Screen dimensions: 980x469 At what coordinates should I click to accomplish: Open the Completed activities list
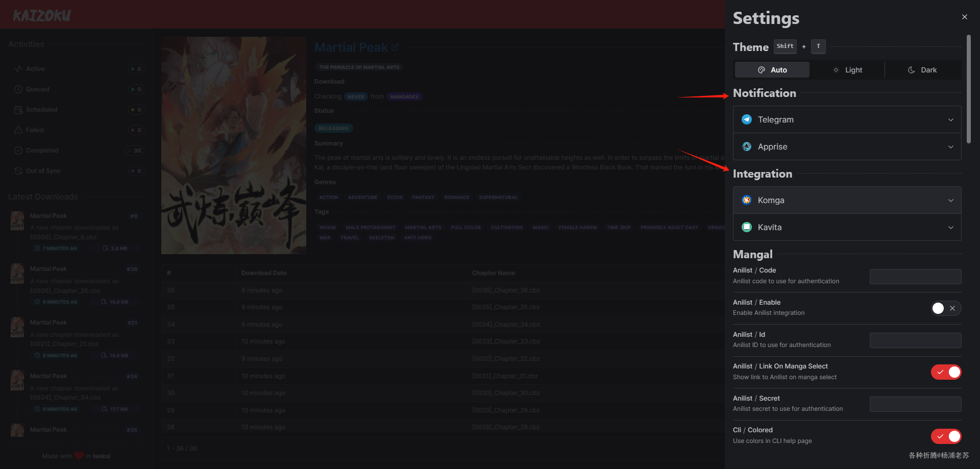coord(78,151)
